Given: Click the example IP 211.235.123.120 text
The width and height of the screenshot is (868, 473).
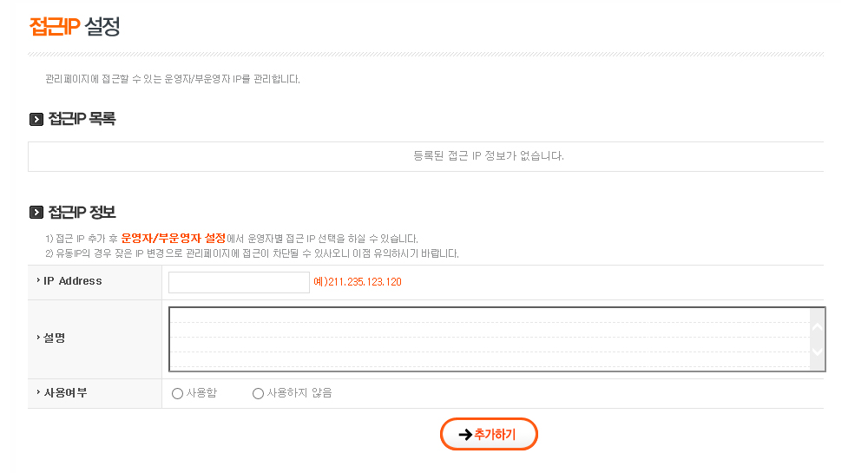Looking at the screenshot, I should (x=358, y=282).
